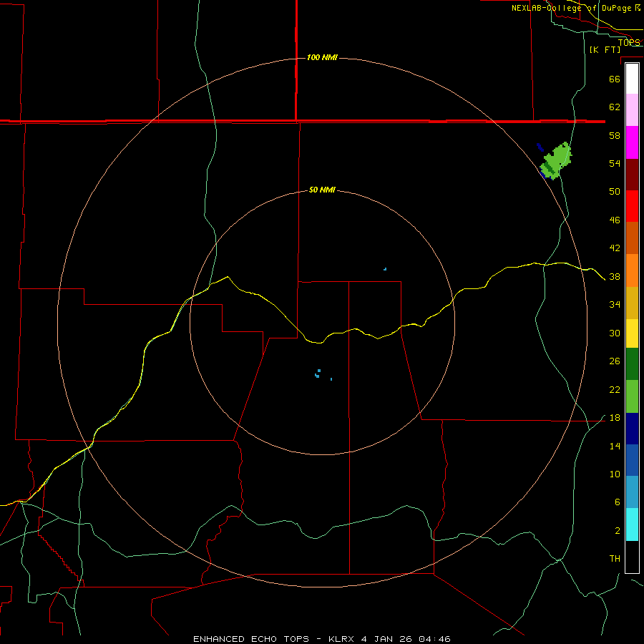Click the "2" legend value
The width and height of the screenshot is (644, 644).
pos(617,531)
